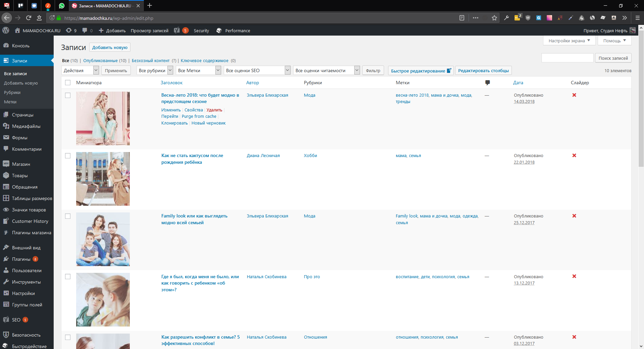Go to Плагины in the sidebar menu
This screenshot has height=349, width=644.
(x=21, y=259)
